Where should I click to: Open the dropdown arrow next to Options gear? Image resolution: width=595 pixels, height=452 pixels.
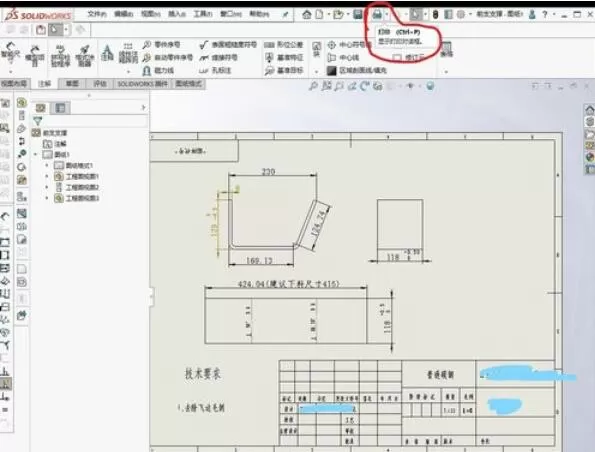470,15
